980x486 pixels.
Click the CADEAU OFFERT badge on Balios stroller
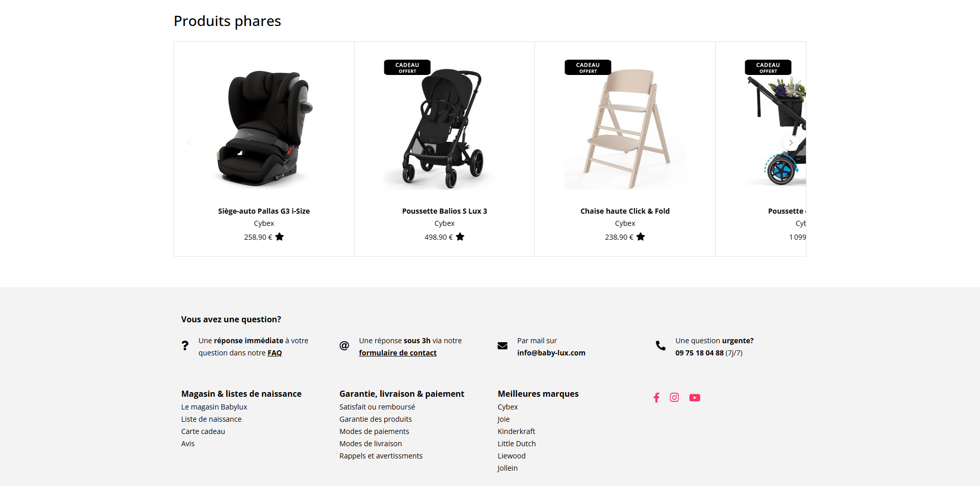point(407,67)
